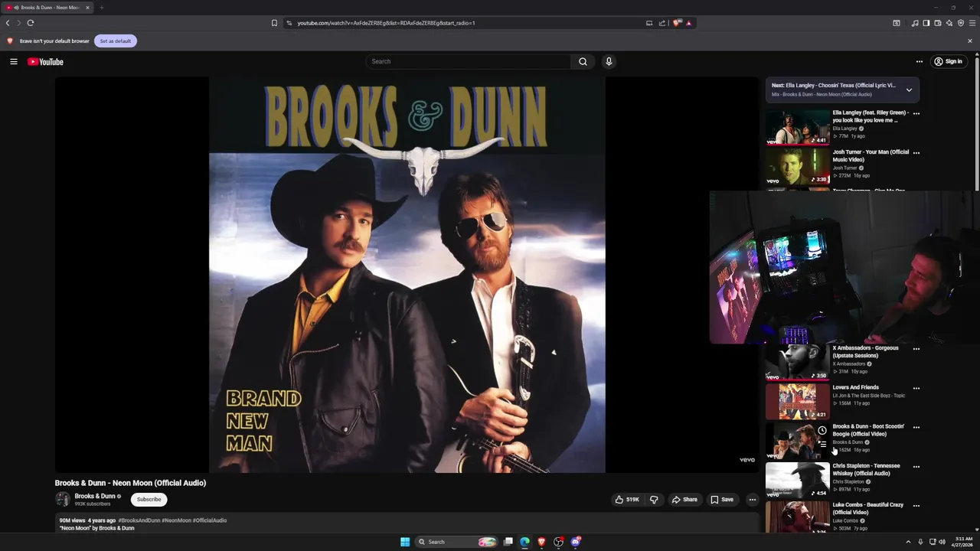Image resolution: width=980 pixels, height=551 pixels.
Task: Dislike the Neon Moon video
Action: (654, 500)
